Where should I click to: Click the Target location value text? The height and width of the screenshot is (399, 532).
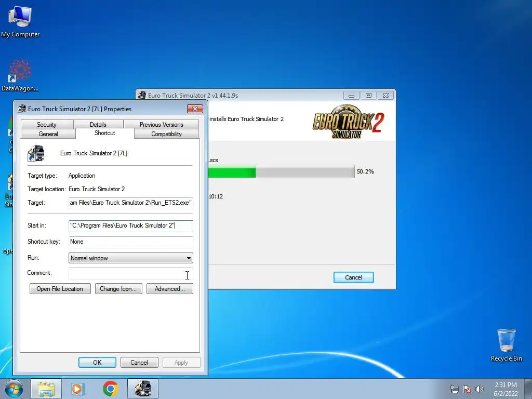point(97,189)
